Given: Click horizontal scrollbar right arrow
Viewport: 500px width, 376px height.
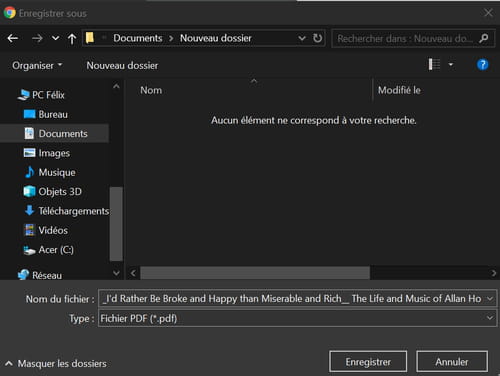Looking at the screenshot, I should pos(494,273).
